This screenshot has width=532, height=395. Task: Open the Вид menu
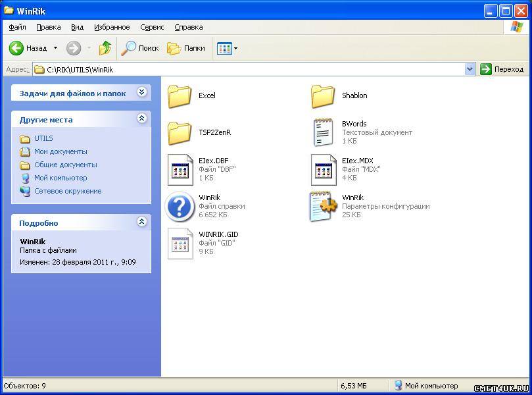[78, 27]
